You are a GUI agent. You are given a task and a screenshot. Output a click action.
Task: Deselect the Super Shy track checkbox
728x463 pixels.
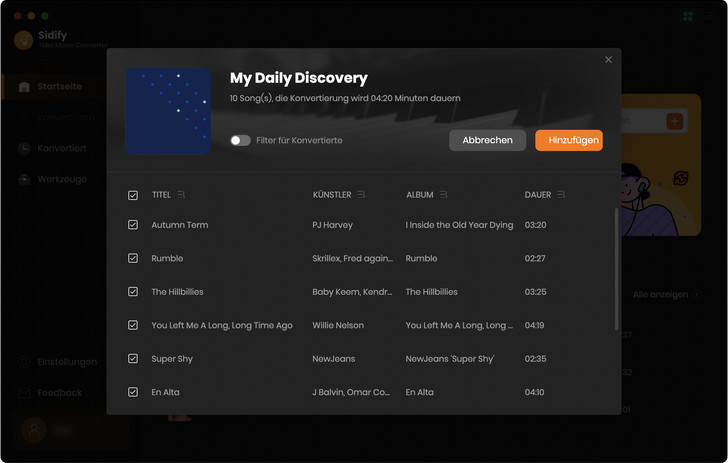133,358
